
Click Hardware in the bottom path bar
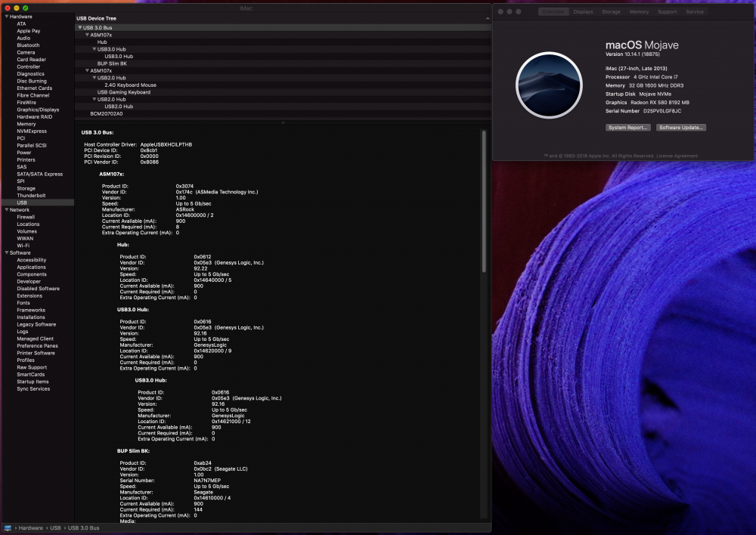[30, 527]
